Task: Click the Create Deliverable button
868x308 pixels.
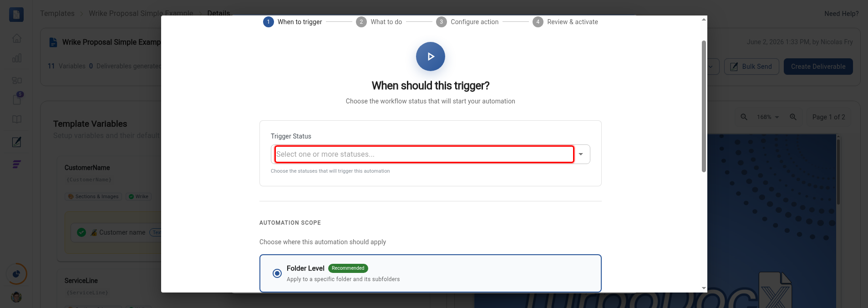Action: tap(818, 67)
